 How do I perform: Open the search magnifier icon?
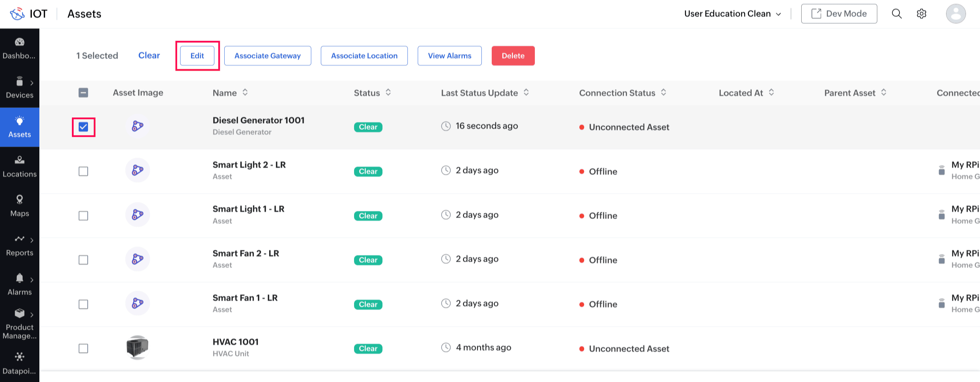896,14
